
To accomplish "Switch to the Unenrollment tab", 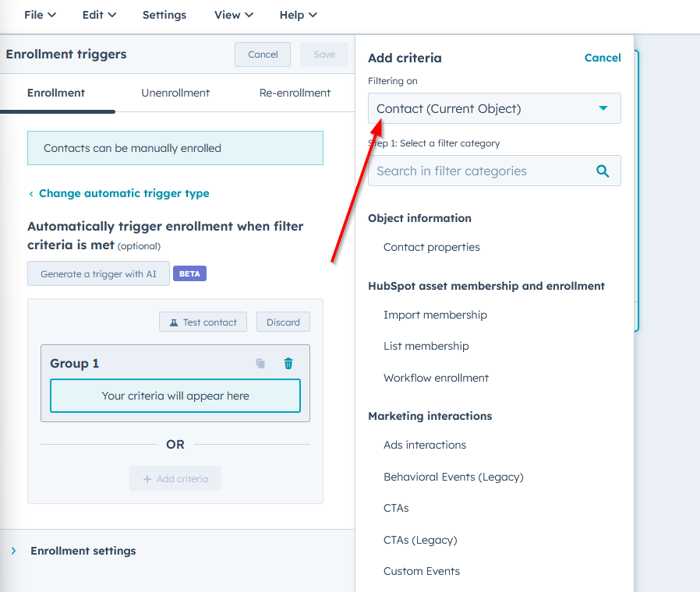I will click(x=175, y=93).
